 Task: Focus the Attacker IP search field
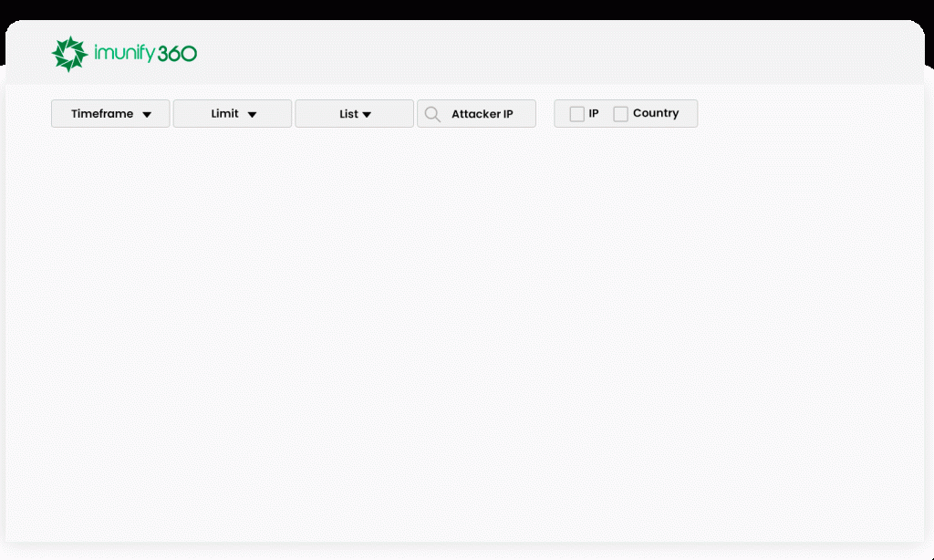pos(482,114)
